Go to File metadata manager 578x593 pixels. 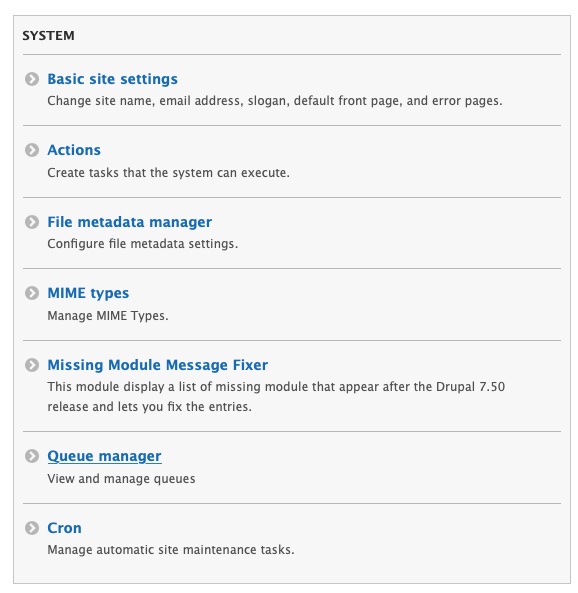[129, 222]
